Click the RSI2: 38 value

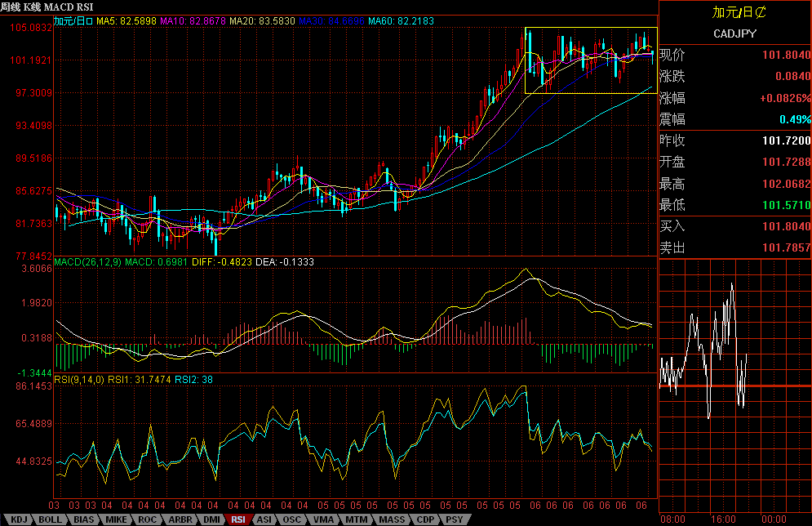coord(193,380)
